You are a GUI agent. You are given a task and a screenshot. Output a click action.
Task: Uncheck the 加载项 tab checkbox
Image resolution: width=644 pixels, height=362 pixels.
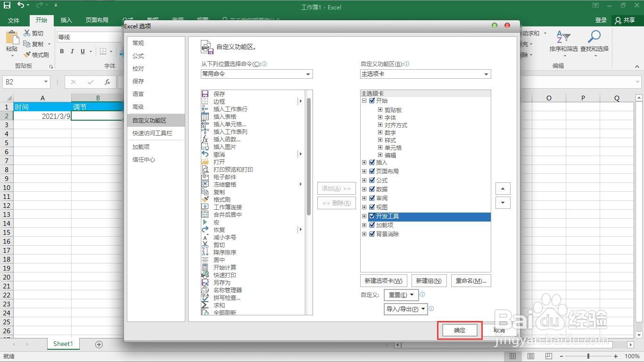pos(372,225)
